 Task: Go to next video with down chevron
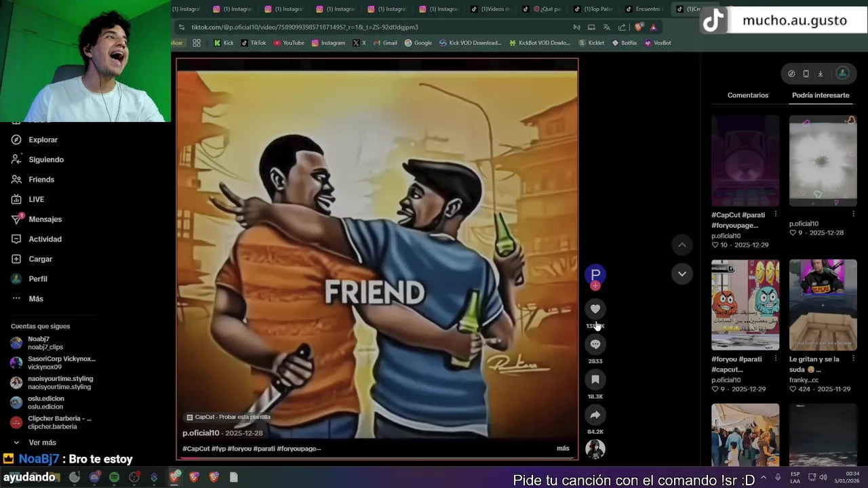click(x=682, y=274)
